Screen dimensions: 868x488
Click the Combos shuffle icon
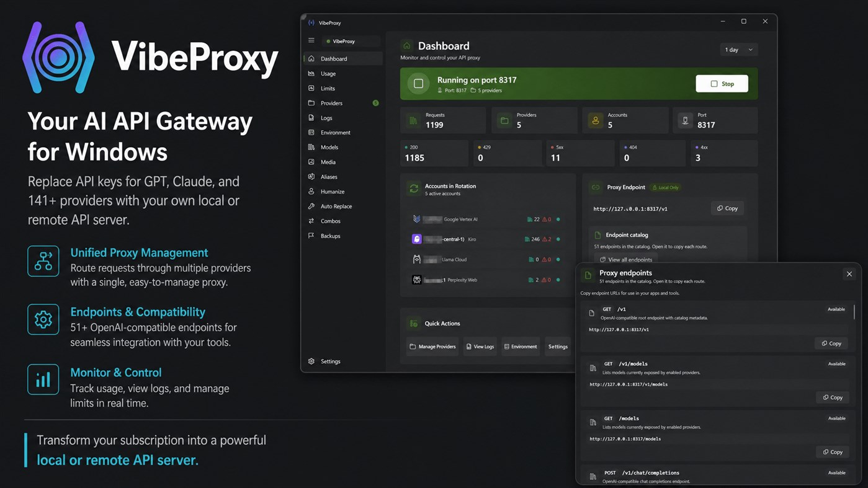point(311,221)
